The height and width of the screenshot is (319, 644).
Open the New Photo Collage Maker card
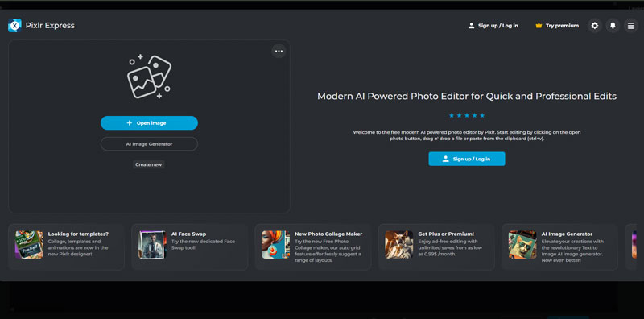tap(313, 246)
